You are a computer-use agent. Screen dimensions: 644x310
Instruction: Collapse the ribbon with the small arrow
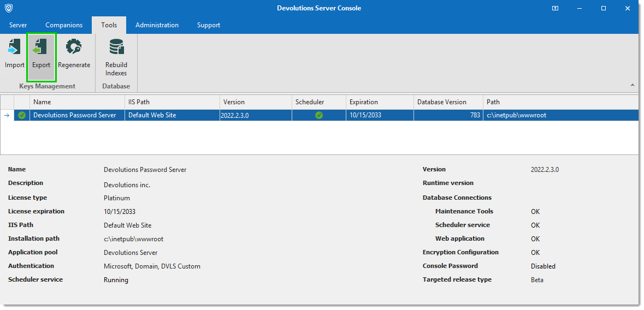(633, 85)
